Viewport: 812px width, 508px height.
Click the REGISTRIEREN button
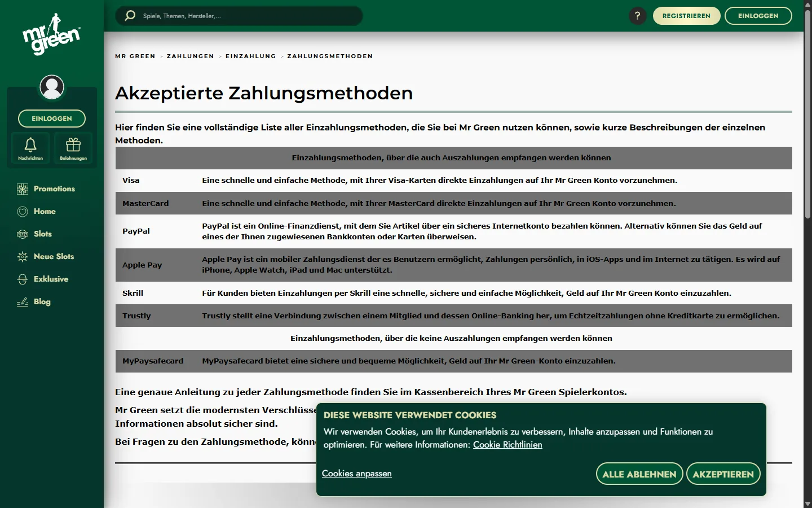[686, 16]
